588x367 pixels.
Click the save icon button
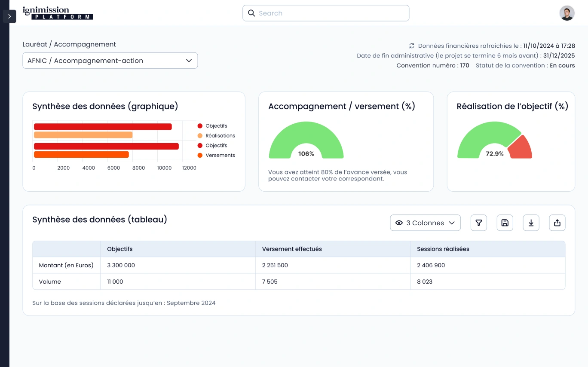pos(505,223)
